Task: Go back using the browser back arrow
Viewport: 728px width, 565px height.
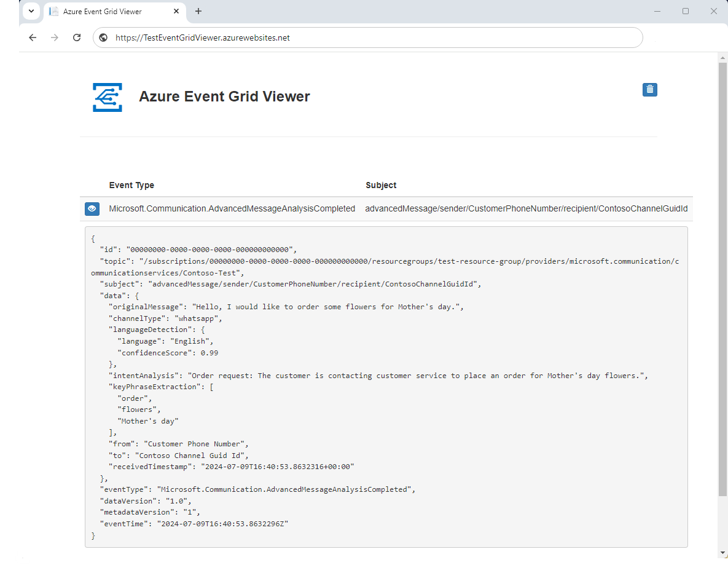Action: 33,38
